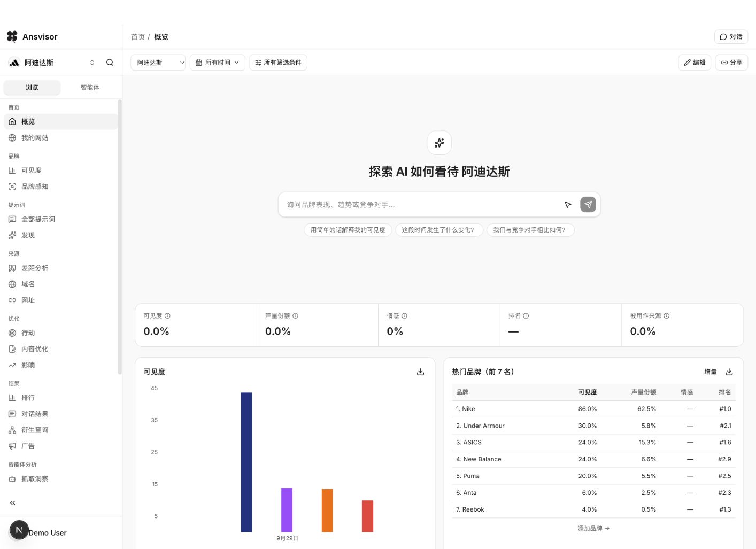Open 我的网站 in the sidebar
Image resolution: width=756 pixels, height=549 pixels.
(x=61, y=138)
